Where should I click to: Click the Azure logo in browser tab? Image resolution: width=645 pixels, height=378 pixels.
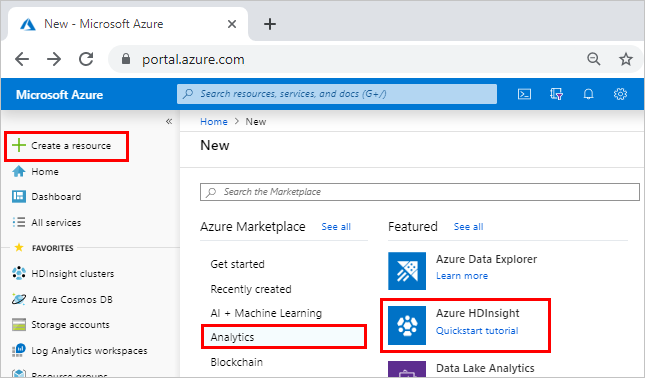coord(28,24)
